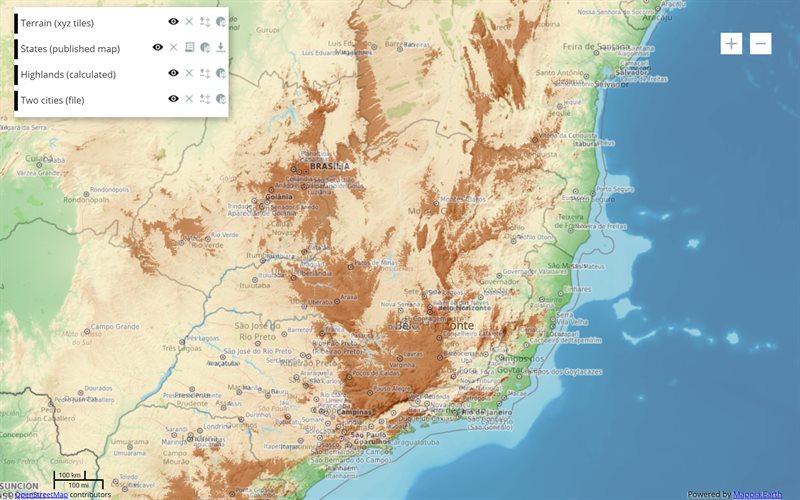Toggle visibility of States (published map) layer
This screenshot has height=500, width=800.
(x=158, y=47)
